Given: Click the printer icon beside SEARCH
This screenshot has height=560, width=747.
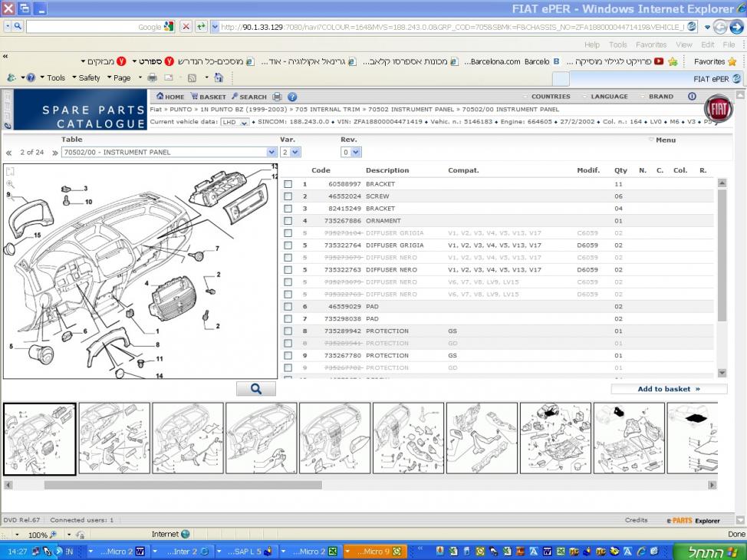Looking at the screenshot, I should click(277, 97).
